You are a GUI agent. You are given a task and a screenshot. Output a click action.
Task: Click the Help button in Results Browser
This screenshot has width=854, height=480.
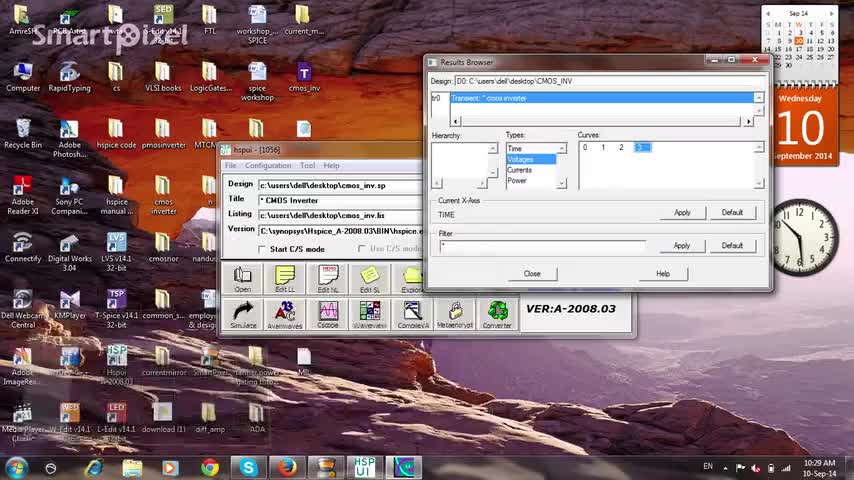(x=662, y=273)
